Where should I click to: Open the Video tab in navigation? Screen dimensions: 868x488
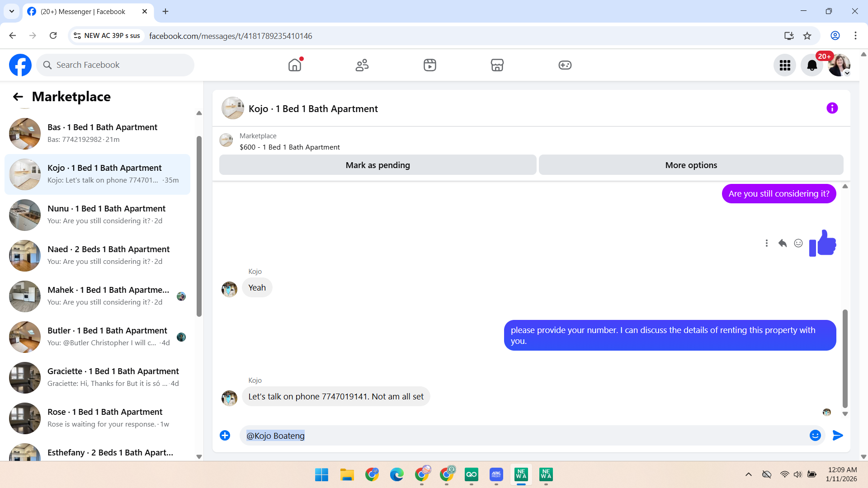tap(429, 65)
